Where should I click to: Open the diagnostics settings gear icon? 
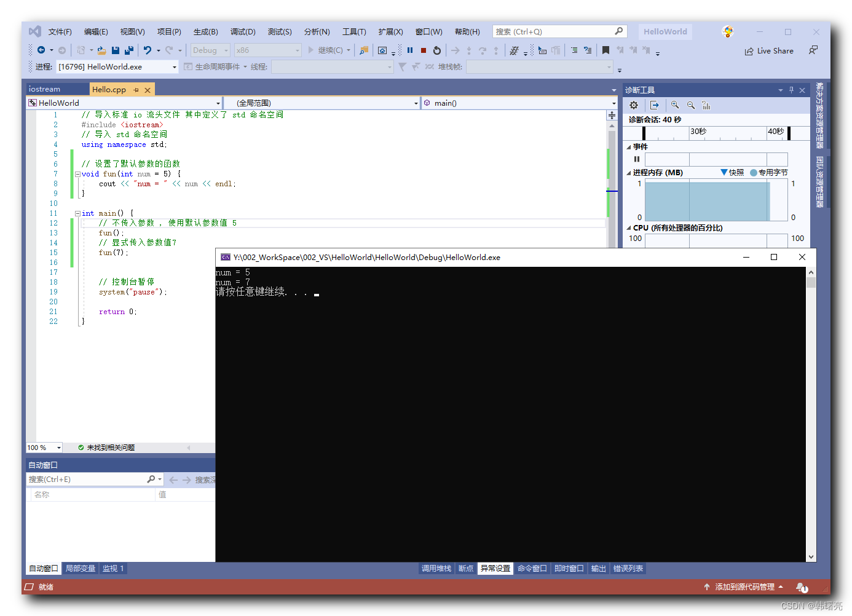click(x=634, y=105)
